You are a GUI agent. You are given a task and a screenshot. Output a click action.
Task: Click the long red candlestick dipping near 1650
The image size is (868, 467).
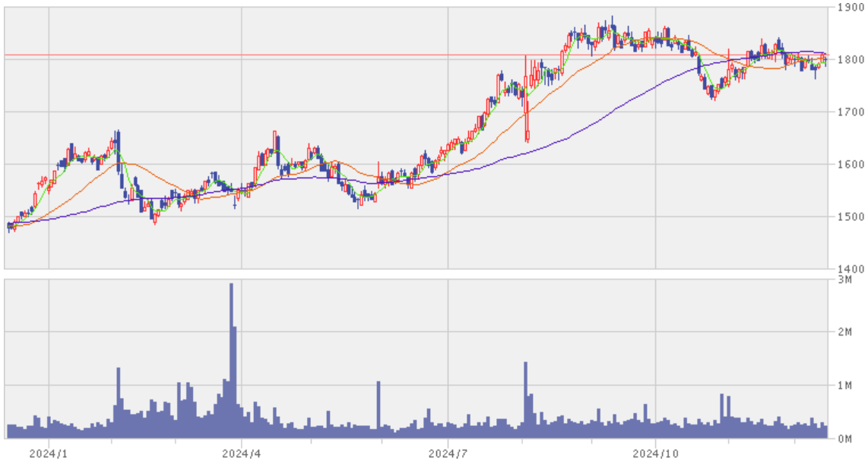coord(527,99)
